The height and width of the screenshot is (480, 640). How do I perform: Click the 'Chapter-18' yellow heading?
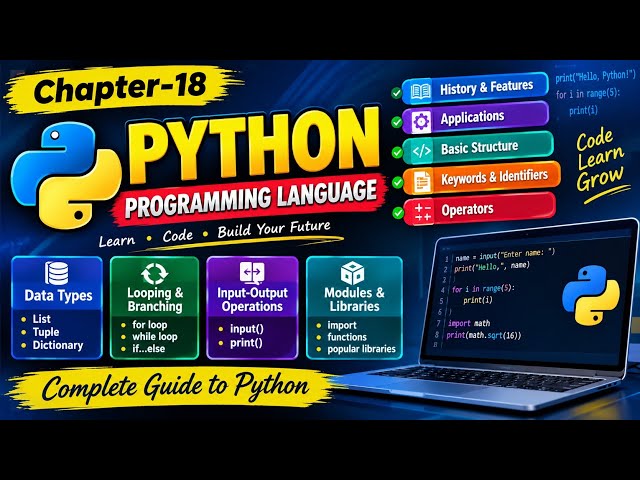120,89
